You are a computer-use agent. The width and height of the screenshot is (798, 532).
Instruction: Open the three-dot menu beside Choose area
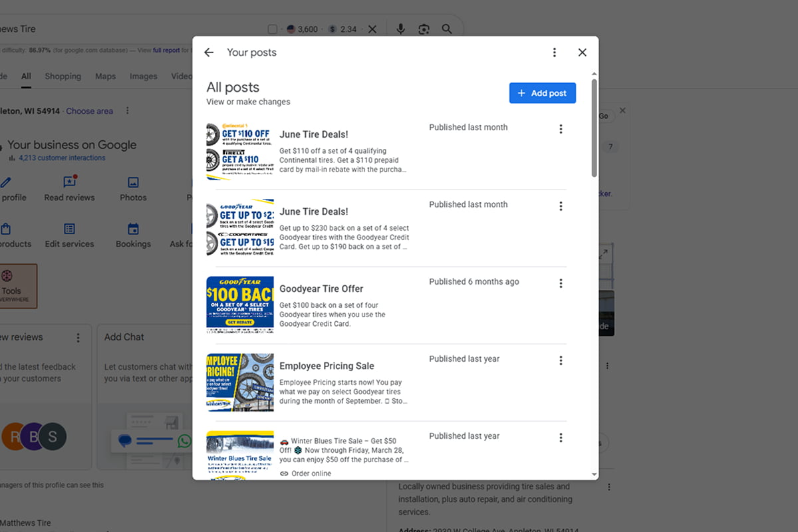128,111
